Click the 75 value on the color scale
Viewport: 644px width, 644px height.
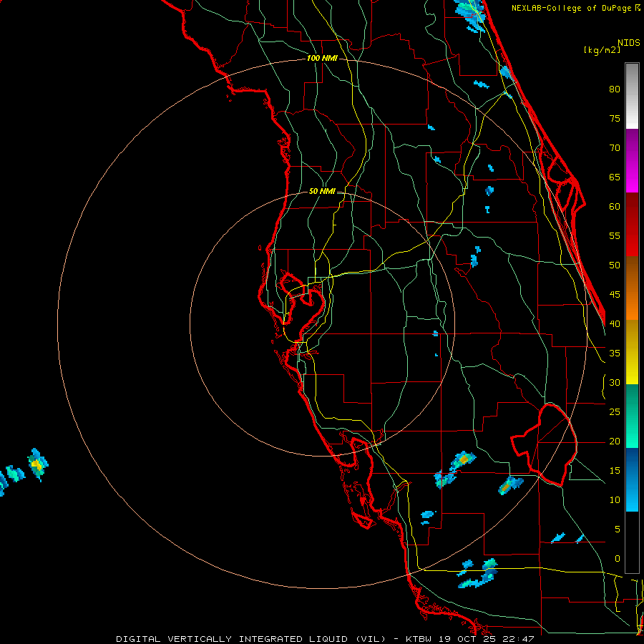615,118
